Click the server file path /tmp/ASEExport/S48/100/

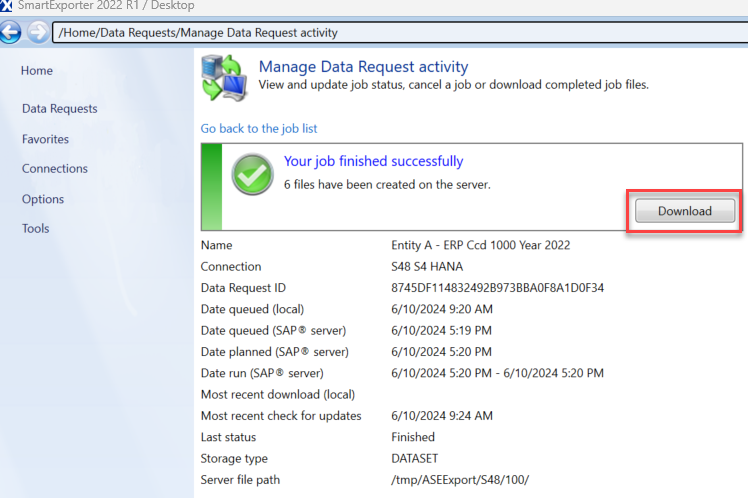pos(459,480)
